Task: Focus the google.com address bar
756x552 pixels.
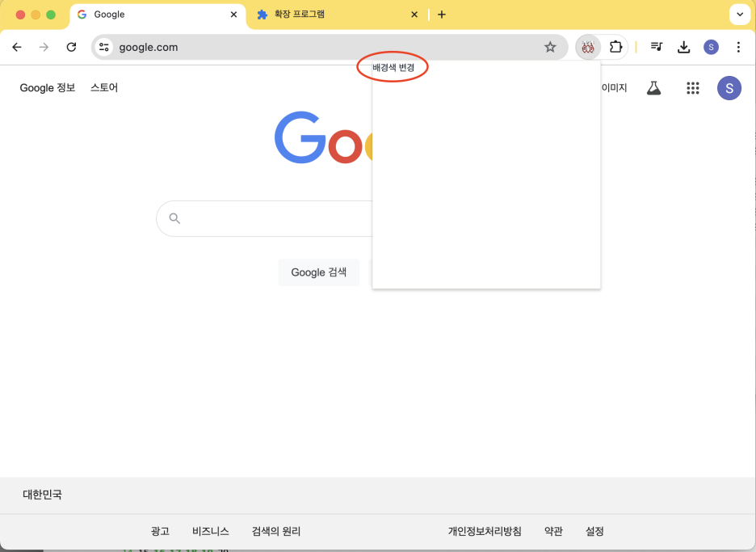Action: pyautogui.click(x=328, y=47)
